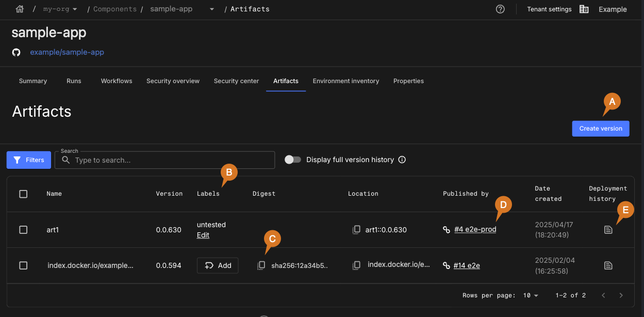Open the Filters button
This screenshot has width=644, height=317.
point(29,160)
